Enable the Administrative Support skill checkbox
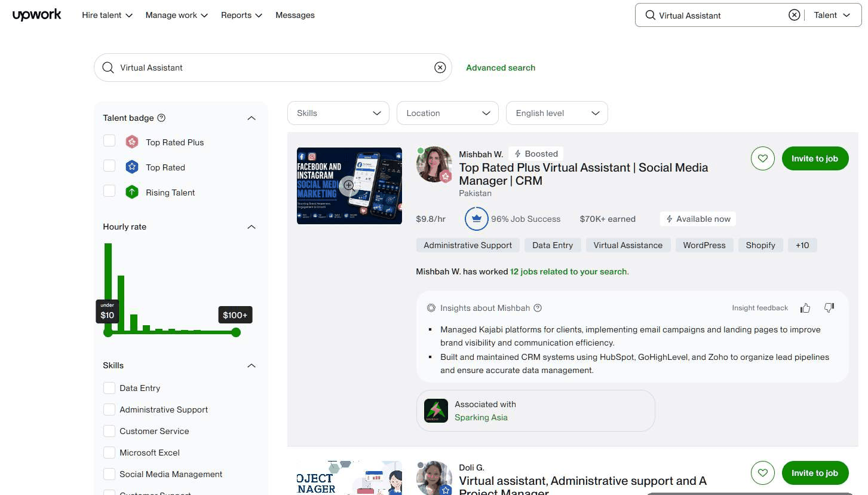This screenshot has width=868, height=495. click(x=109, y=410)
